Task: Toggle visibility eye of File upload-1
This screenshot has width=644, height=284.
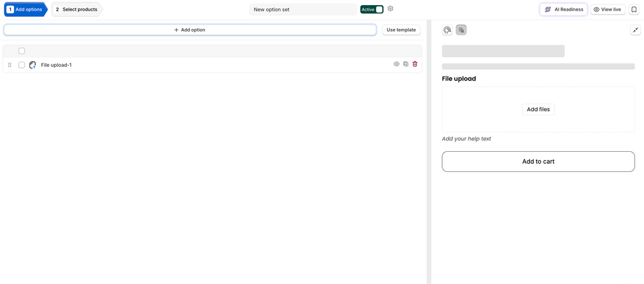Action: click(x=396, y=64)
